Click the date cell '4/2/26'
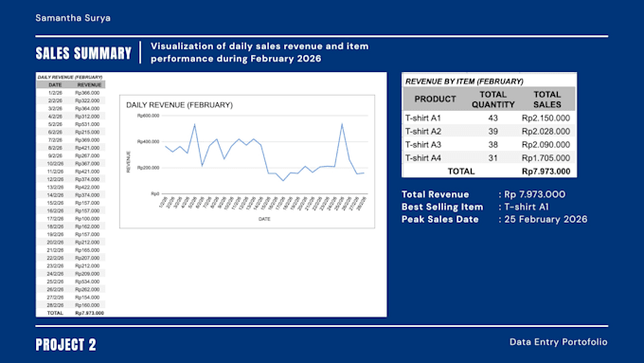The width and height of the screenshot is (644, 363). (55, 117)
